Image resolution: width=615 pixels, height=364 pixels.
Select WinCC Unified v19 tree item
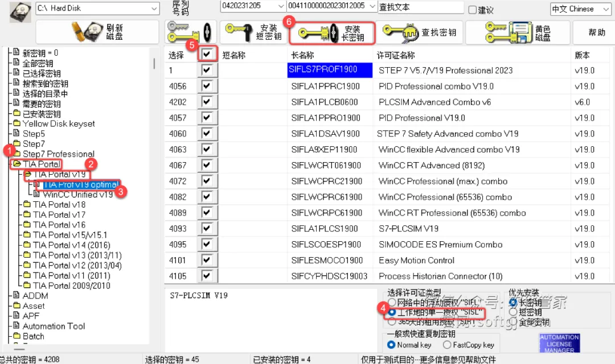pyautogui.click(x=77, y=195)
